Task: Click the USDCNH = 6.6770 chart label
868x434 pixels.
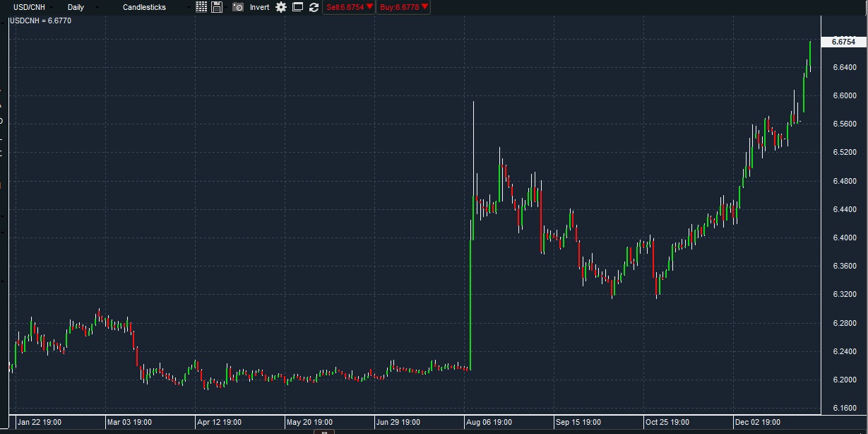Action: [x=40, y=20]
